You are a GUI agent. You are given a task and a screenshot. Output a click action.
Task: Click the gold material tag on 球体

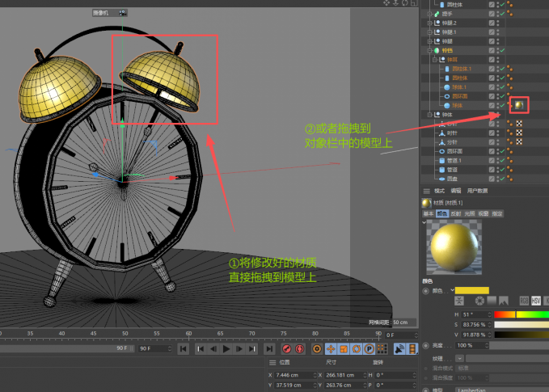tap(517, 105)
